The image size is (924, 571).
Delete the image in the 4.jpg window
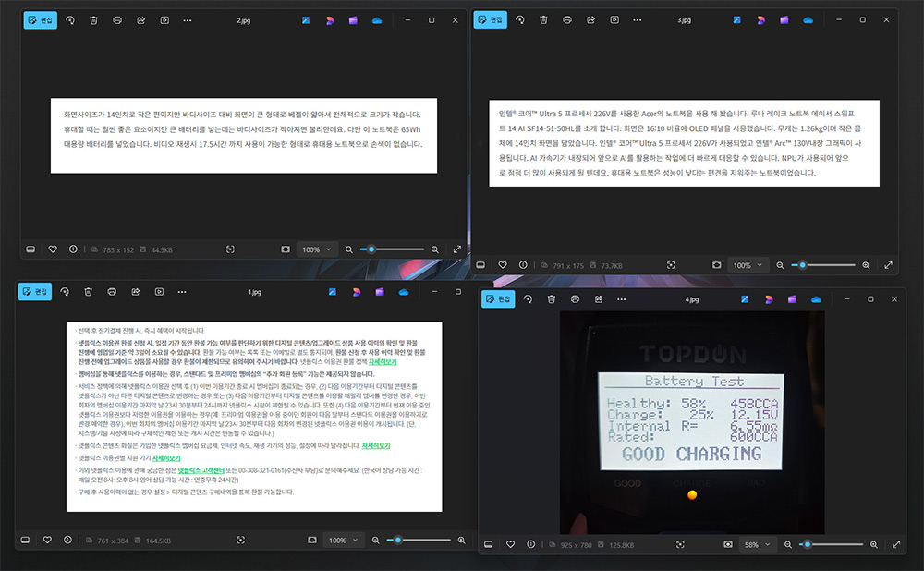(552, 299)
